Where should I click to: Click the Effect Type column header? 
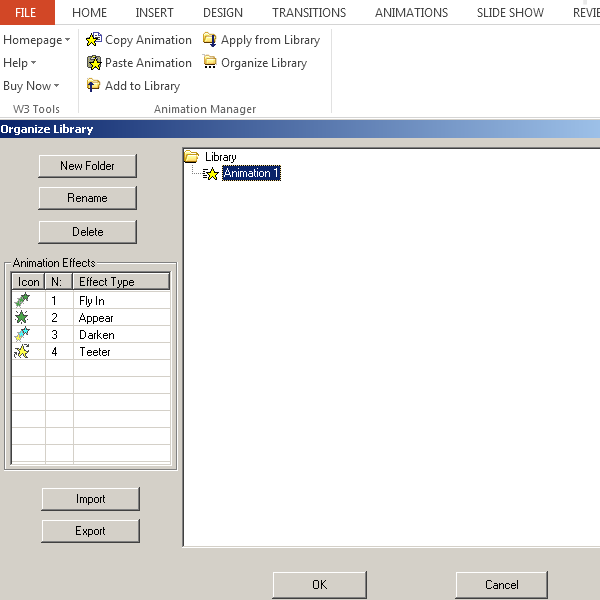coord(121,282)
